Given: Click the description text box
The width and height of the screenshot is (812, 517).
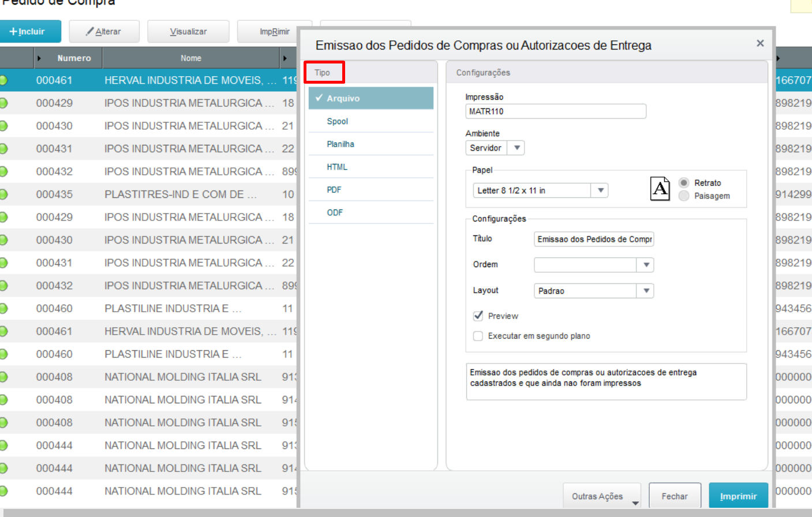Looking at the screenshot, I should pos(606,381).
